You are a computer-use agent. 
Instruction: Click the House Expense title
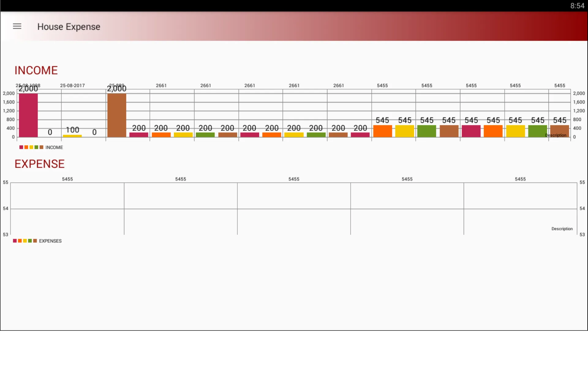point(69,27)
